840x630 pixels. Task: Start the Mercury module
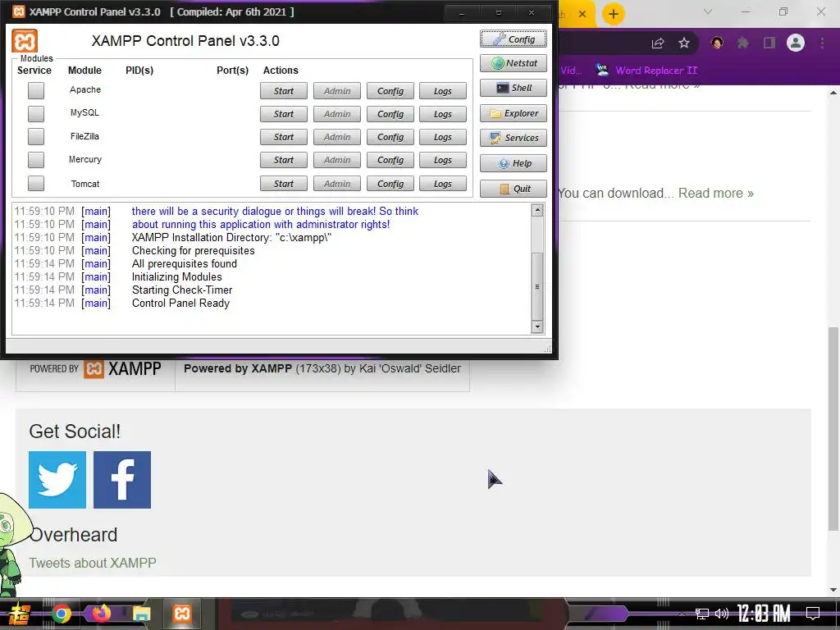[x=283, y=160]
